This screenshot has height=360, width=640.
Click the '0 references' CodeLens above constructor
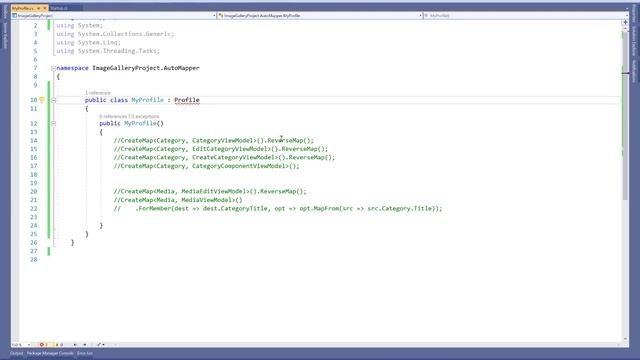pyautogui.click(x=113, y=116)
